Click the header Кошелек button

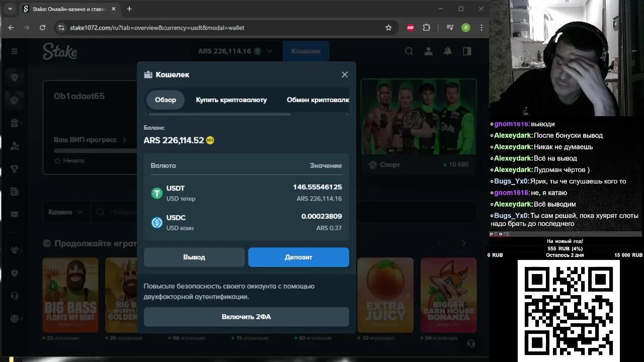click(306, 51)
